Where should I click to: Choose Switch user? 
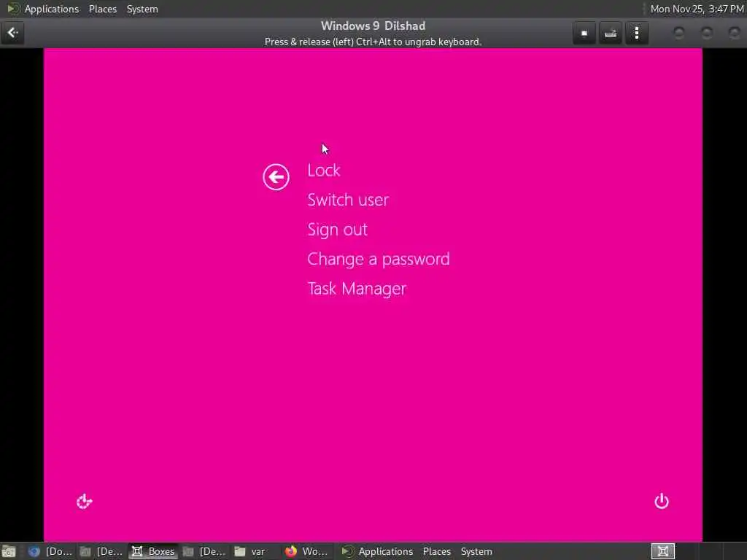coord(348,200)
